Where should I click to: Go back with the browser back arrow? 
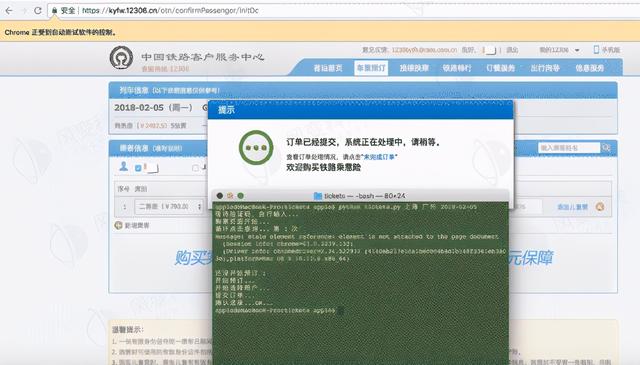coord(9,11)
